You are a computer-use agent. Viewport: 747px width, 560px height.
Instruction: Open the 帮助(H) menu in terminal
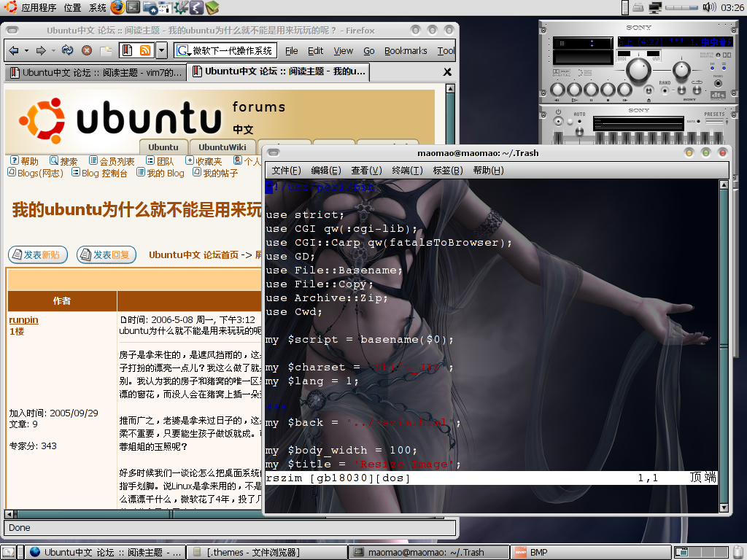488,171
